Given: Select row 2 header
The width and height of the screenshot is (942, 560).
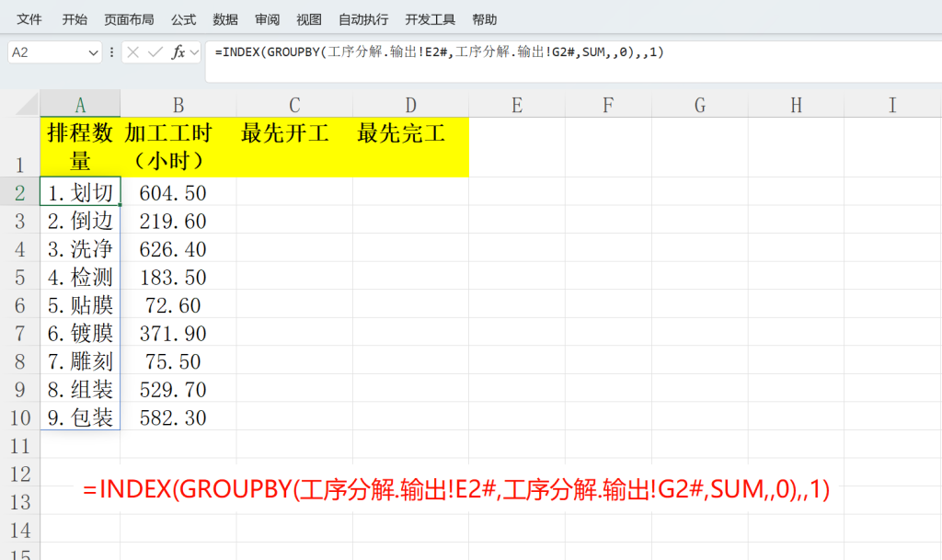Looking at the screenshot, I should coord(20,191).
